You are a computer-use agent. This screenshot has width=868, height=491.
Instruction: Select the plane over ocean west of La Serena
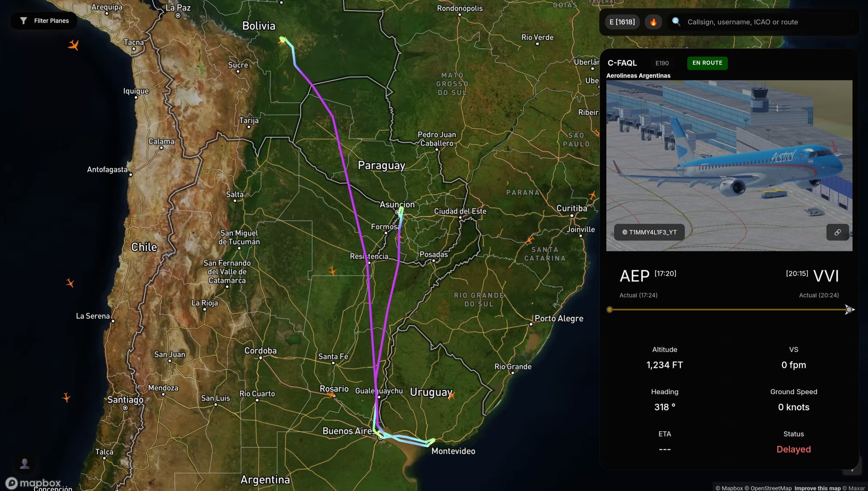click(x=70, y=283)
